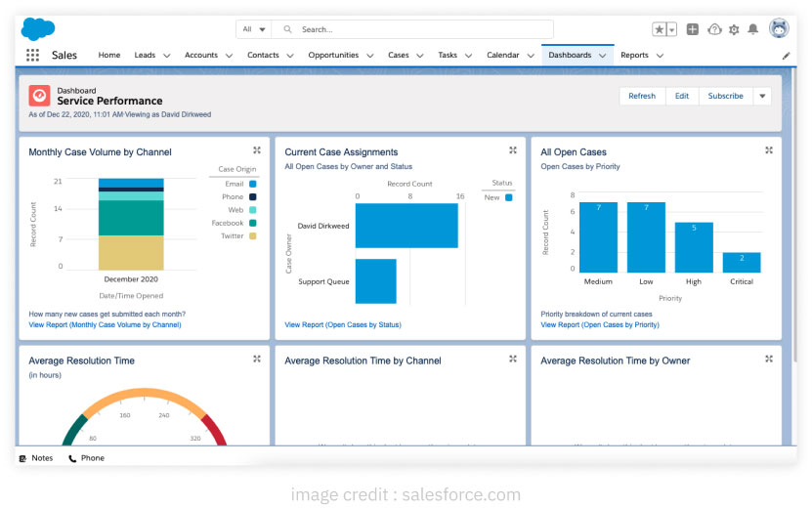Click the Phone legend color swatch
Screen dimensions: 812x508
tap(253, 196)
